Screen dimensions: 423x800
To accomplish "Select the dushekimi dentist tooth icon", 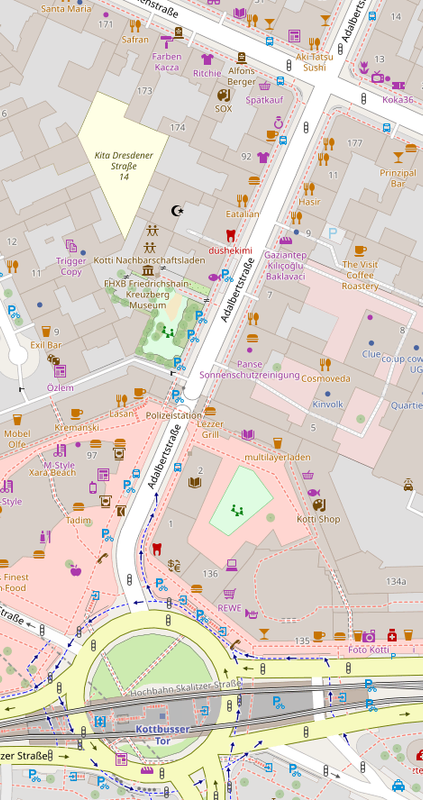I will click(230, 236).
